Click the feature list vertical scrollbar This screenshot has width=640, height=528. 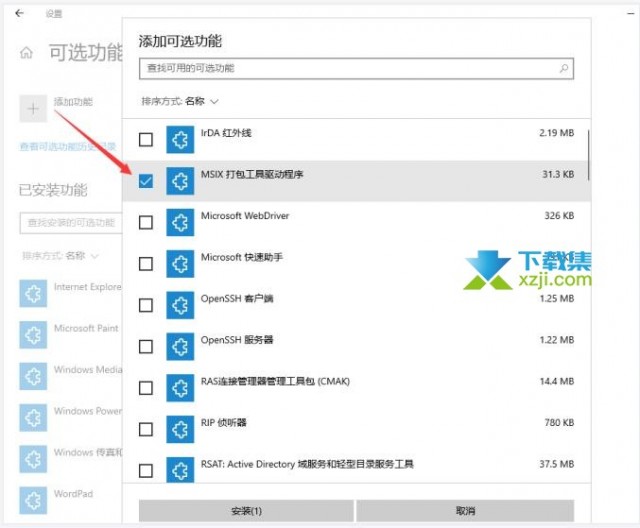coord(588,155)
